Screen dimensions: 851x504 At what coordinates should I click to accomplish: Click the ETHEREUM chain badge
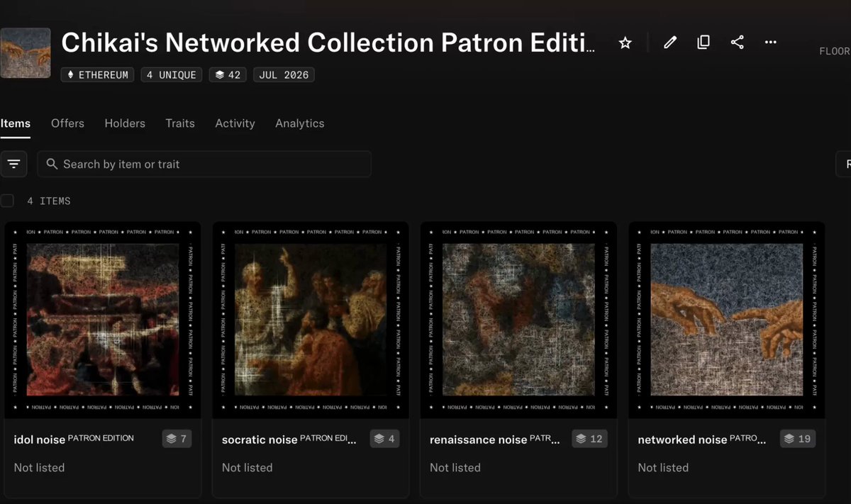pyautogui.click(x=98, y=74)
